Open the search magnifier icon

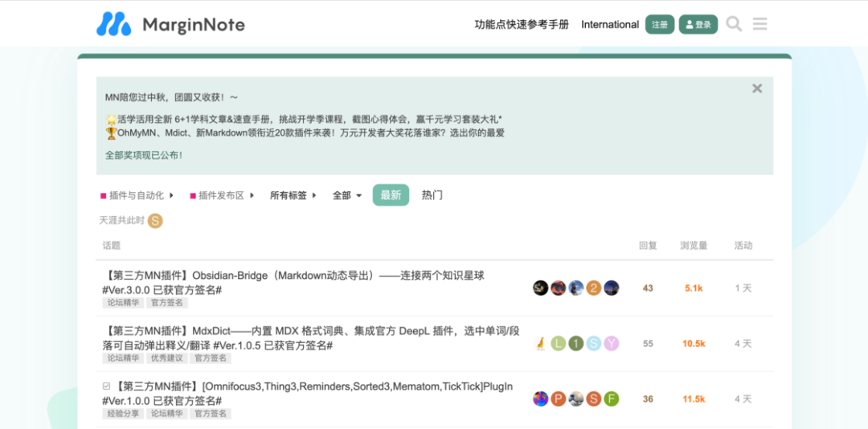(734, 24)
